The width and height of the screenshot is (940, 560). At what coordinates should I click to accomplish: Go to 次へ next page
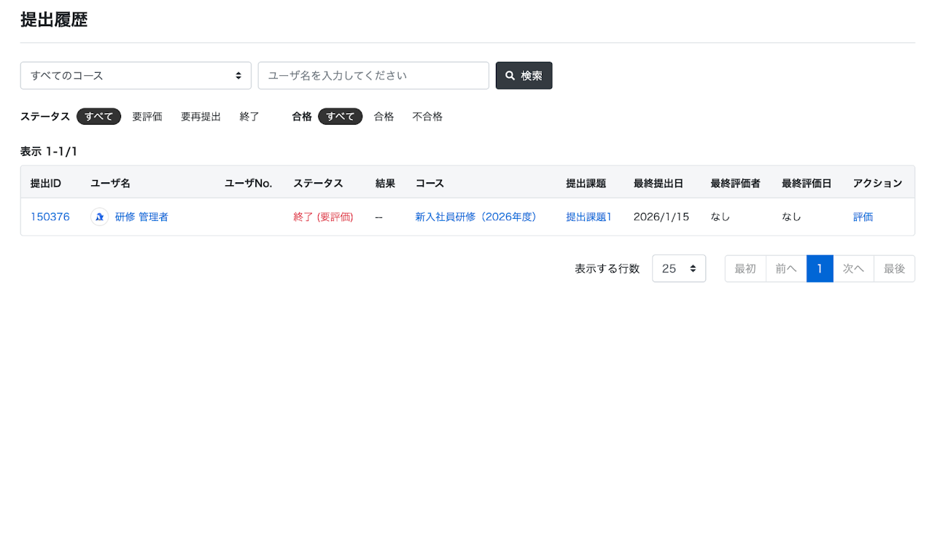click(853, 268)
